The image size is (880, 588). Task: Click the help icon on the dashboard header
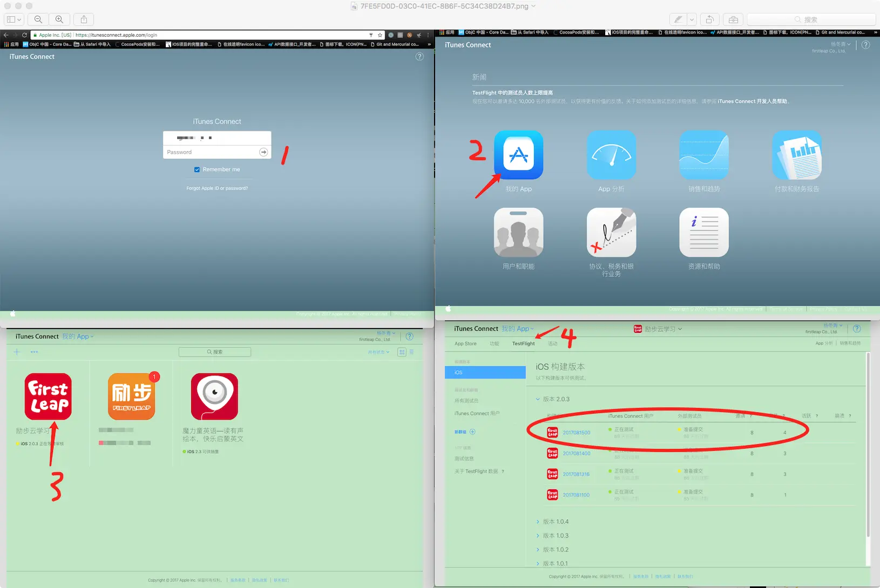coord(866,45)
